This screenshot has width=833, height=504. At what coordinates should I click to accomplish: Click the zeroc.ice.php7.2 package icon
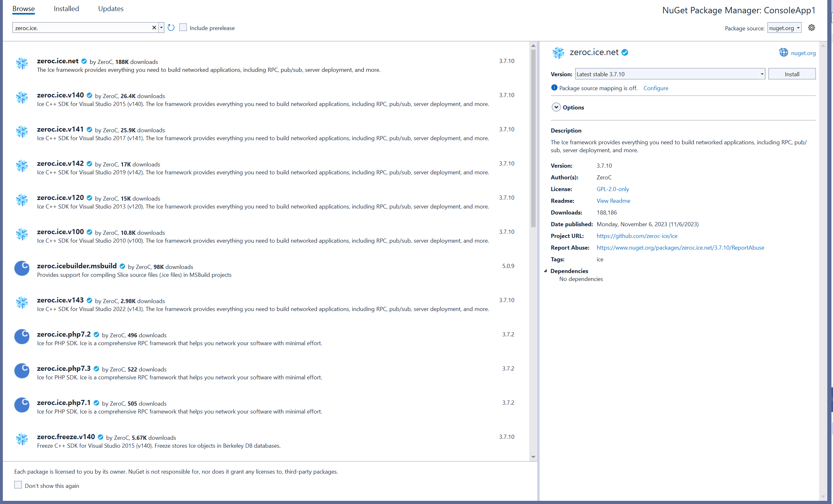22,337
